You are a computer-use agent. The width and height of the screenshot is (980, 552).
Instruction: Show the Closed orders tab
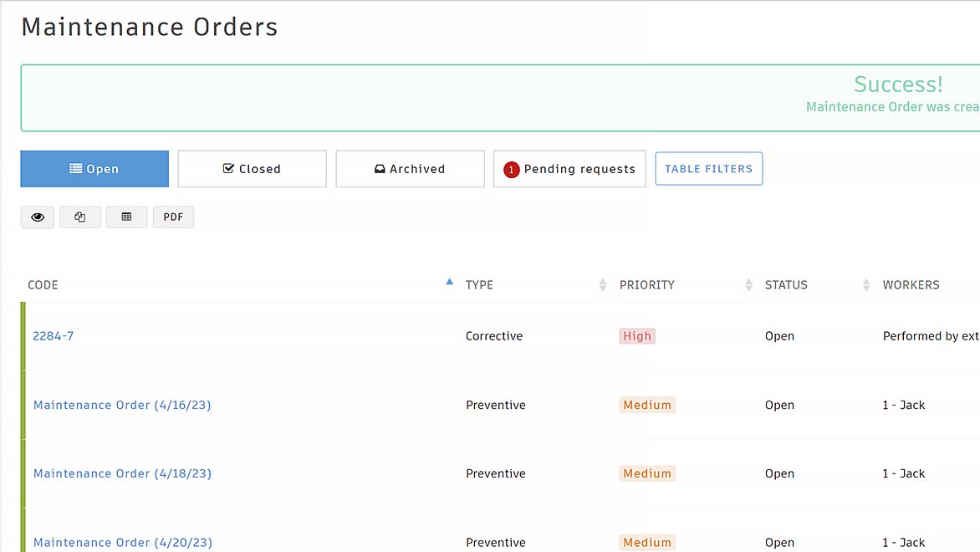pyautogui.click(x=252, y=169)
